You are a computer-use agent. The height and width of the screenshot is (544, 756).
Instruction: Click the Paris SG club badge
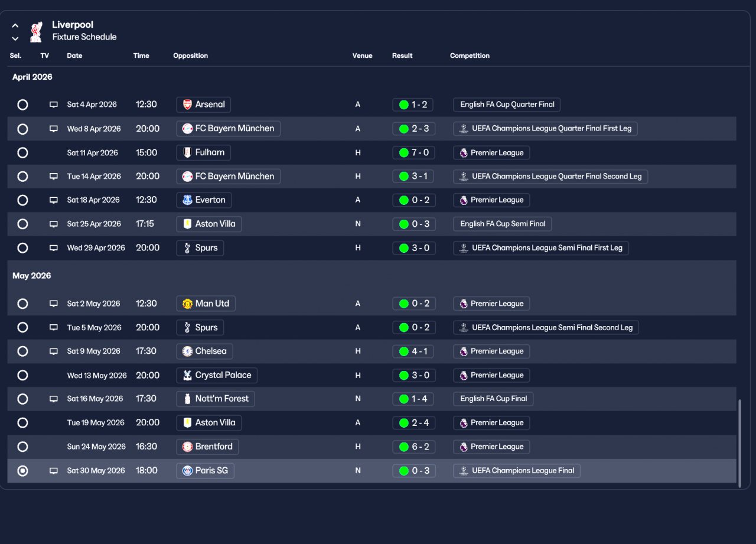click(x=187, y=471)
